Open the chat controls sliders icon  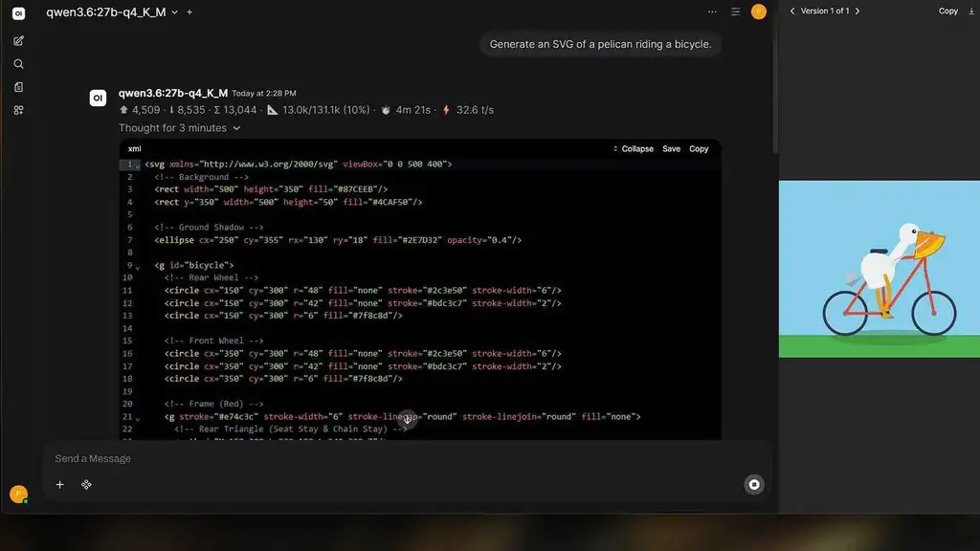pos(736,11)
